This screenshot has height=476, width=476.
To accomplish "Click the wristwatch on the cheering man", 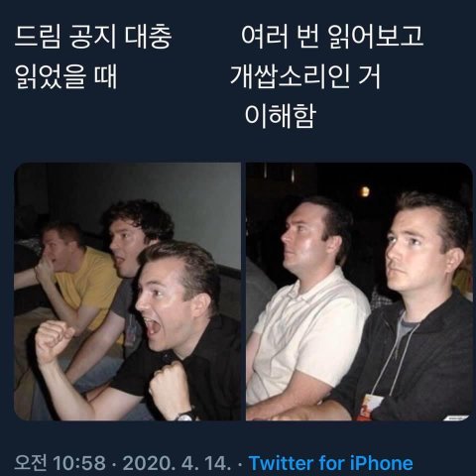I will (x=185, y=416).
